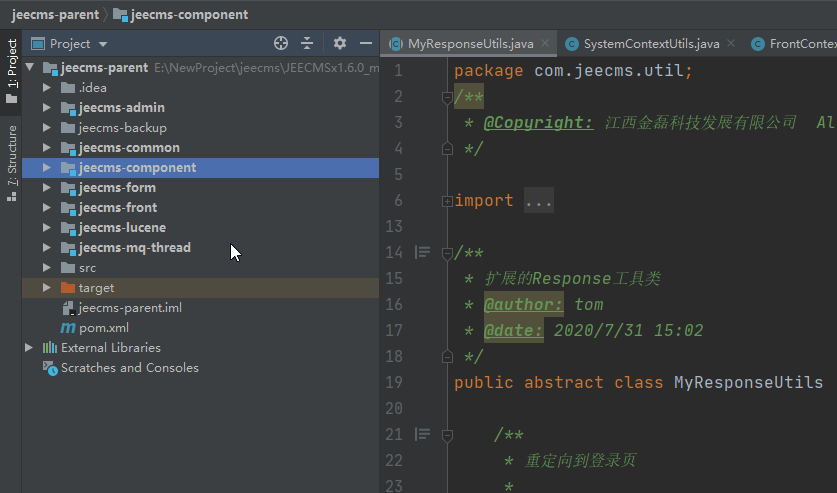Expand the target folder
This screenshot has width=837, height=493.
point(46,288)
